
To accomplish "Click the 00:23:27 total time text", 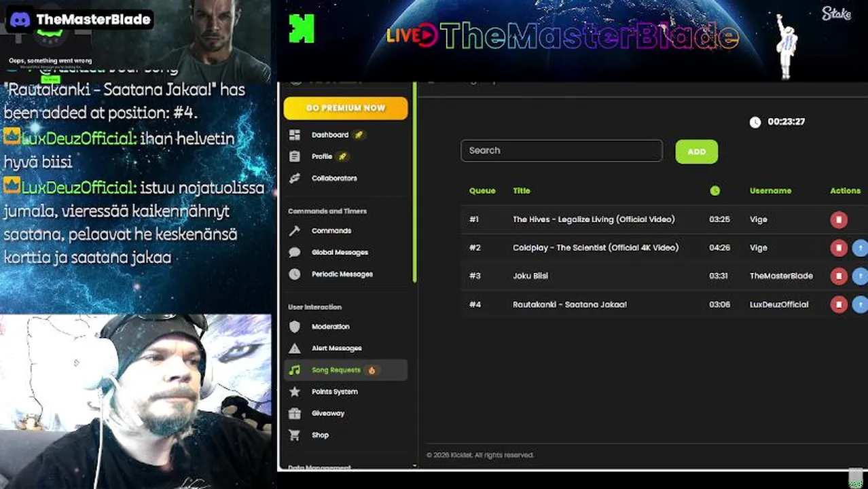I will point(786,122).
